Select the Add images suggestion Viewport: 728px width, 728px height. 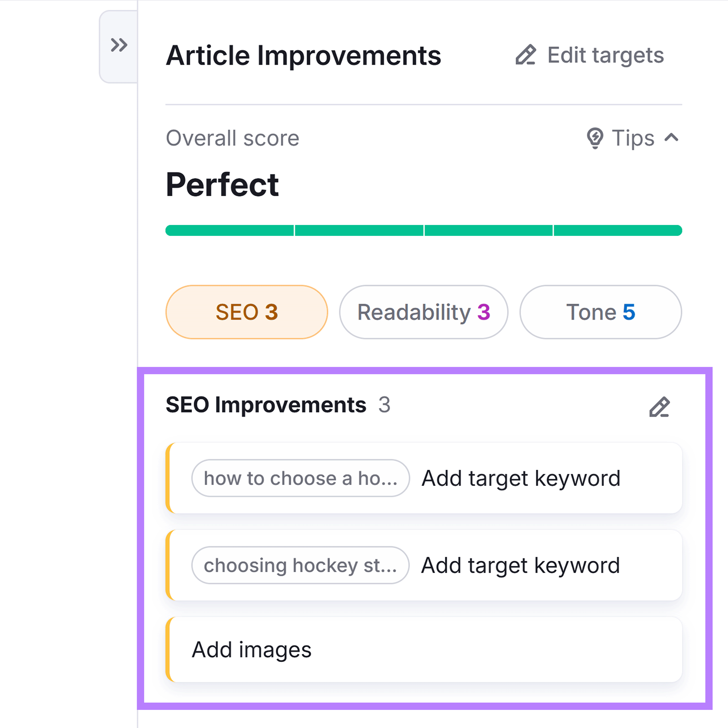[252, 649]
